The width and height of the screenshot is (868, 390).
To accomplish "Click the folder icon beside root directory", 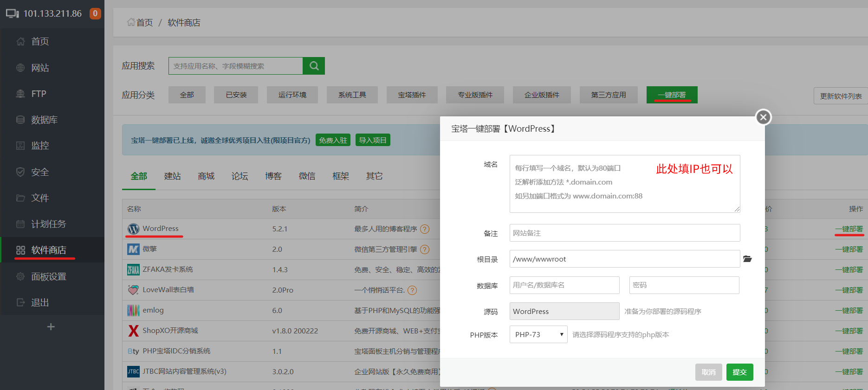I will (747, 259).
